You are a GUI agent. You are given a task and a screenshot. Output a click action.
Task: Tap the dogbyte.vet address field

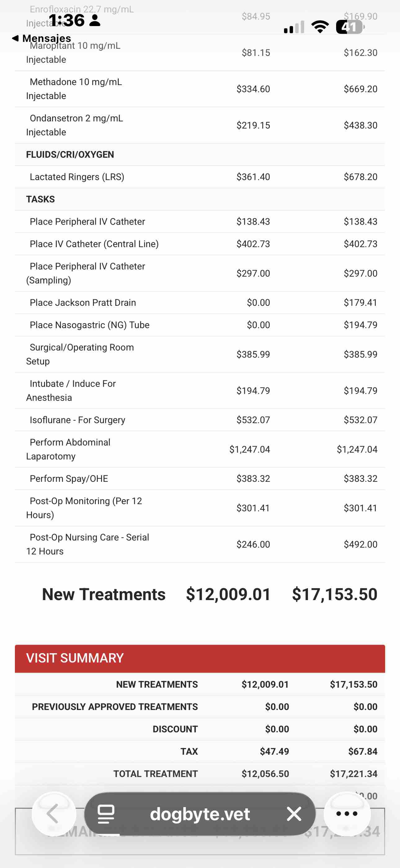(200, 814)
